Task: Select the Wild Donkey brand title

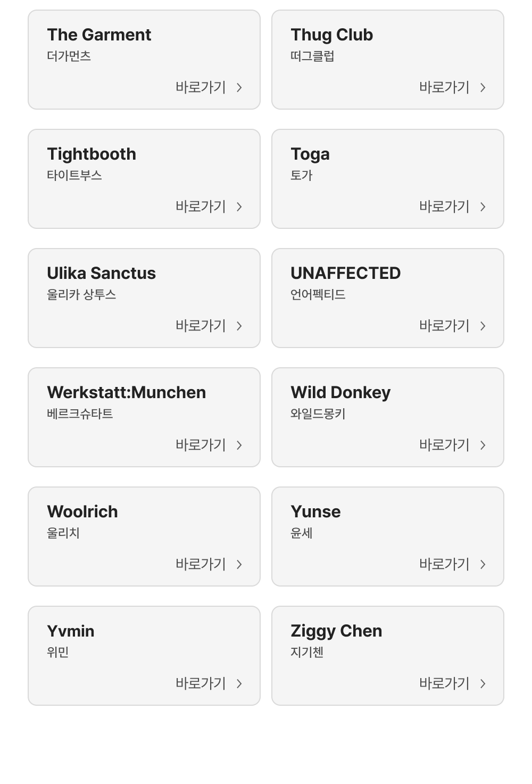Action: [x=340, y=392]
